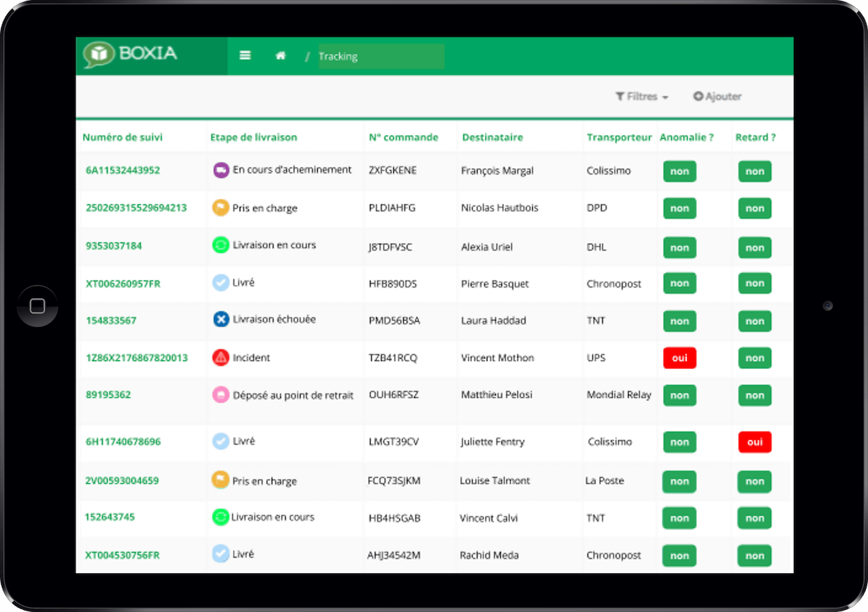Screen dimensions: 868x612
Task: Open tracking number 6A11532443952
Action: [123, 170]
